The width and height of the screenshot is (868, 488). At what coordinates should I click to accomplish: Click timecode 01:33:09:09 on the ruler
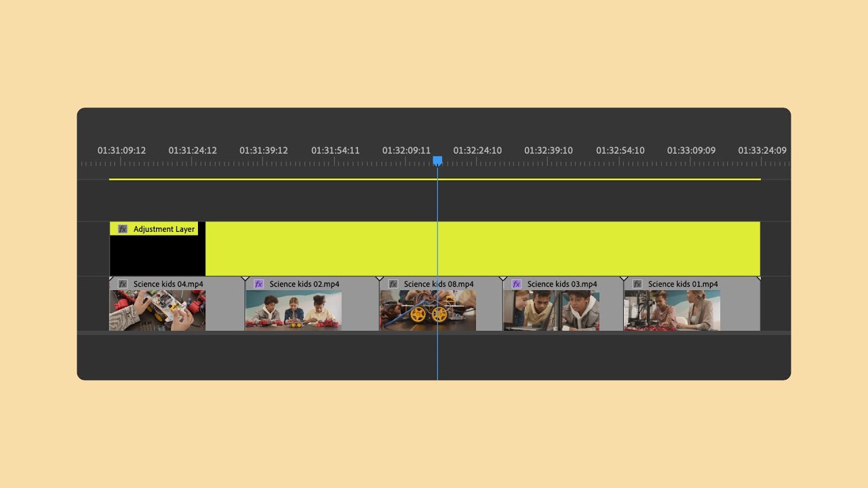click(x=691, y=150)
